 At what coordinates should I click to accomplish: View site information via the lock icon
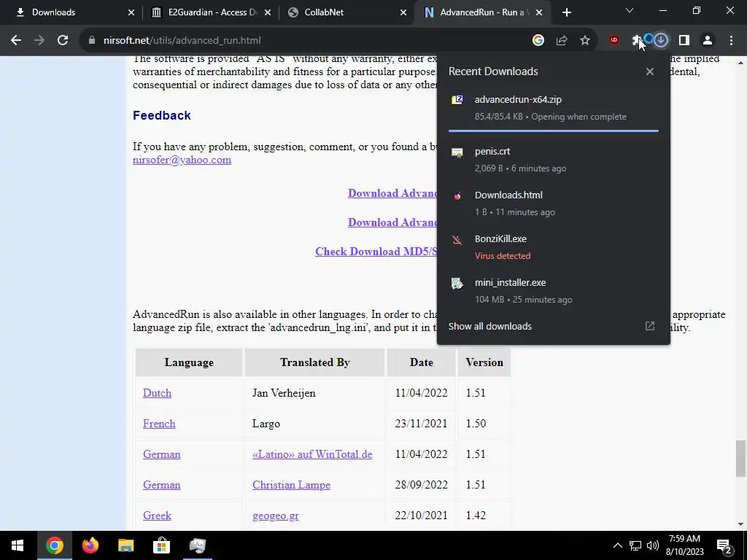pos(91,41)
